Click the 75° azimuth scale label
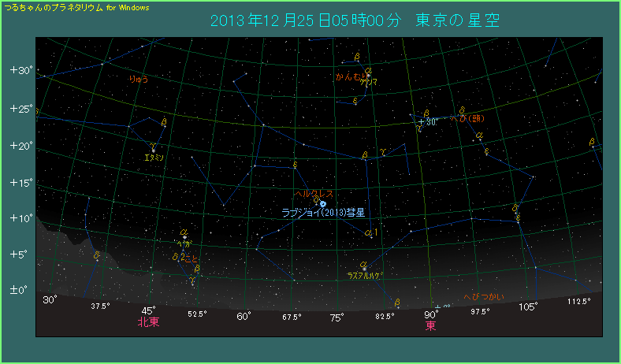Screen dimensions: 621x364 337,317
